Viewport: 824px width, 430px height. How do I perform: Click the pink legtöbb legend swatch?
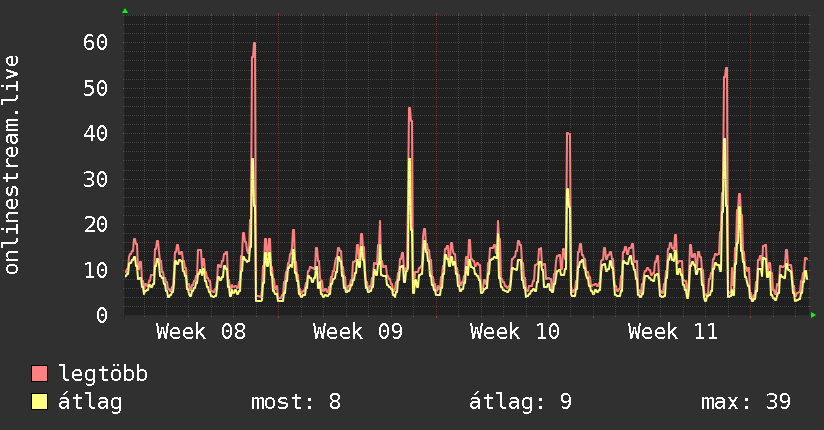click(x=39, y=373)
